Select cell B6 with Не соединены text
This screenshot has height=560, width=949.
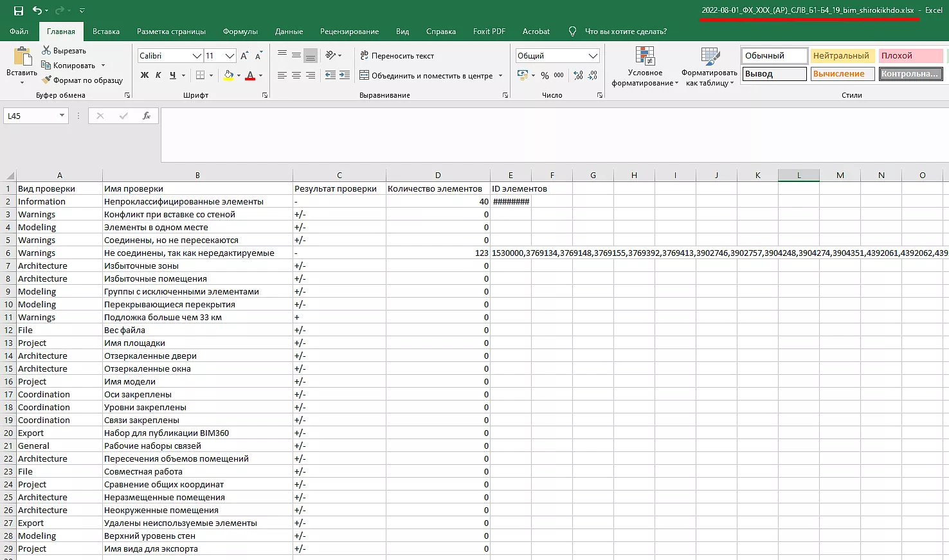[197, 253]
